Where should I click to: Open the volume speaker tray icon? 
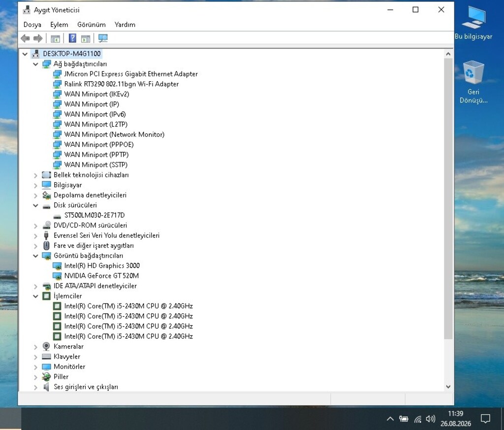pyautogui.click(x=430, y=419)
